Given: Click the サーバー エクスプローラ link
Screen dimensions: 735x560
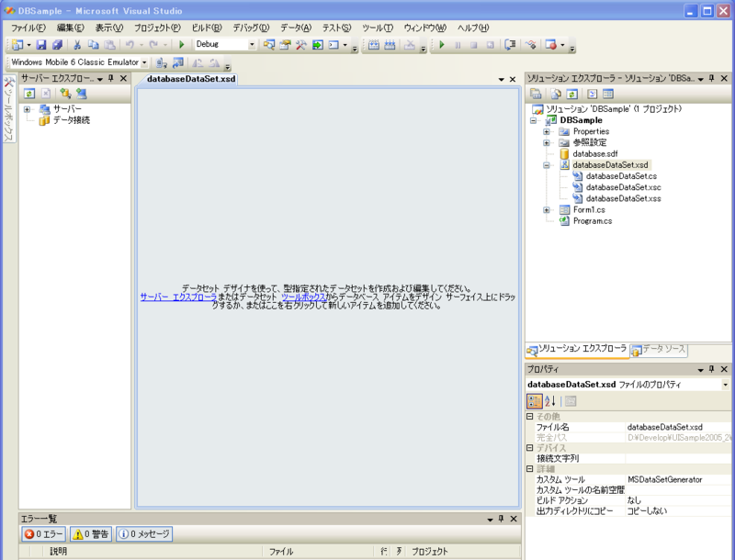Looking at the screenshot, I should [x=178, y=297].
